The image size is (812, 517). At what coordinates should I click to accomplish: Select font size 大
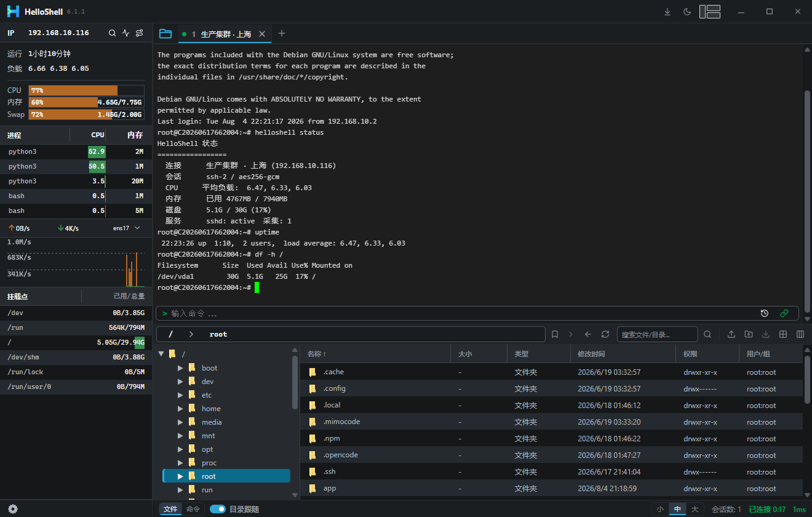tap(695, 509)
